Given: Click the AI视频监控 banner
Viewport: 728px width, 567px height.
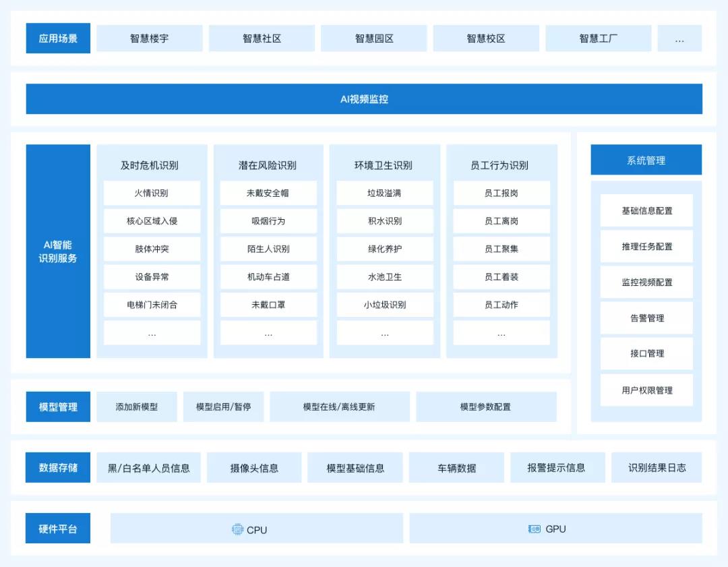Looking at the screenshot, I should pyautogui.click(x=364, y=99).
